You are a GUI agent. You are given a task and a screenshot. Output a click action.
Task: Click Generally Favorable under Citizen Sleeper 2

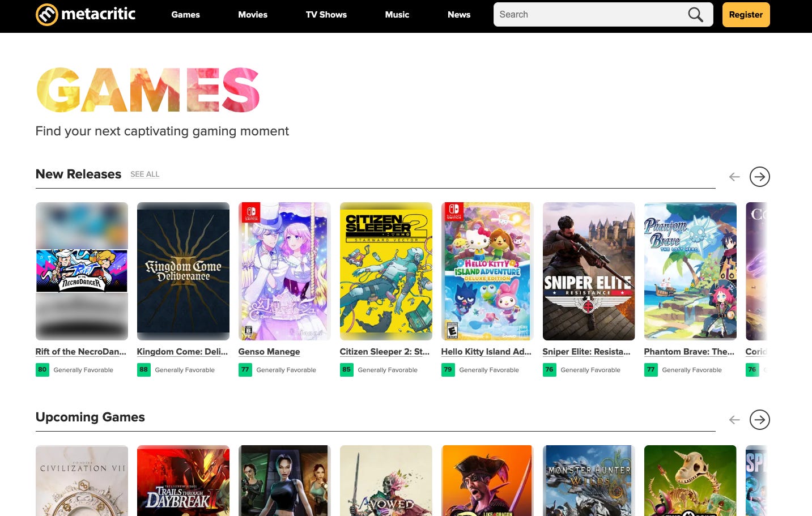coord(388,370)
